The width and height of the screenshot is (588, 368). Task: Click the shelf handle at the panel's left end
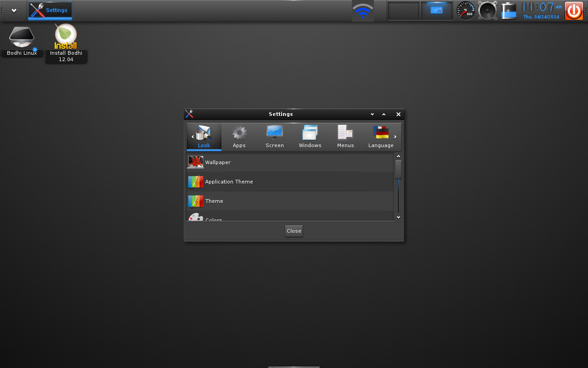tap(2, 11)
